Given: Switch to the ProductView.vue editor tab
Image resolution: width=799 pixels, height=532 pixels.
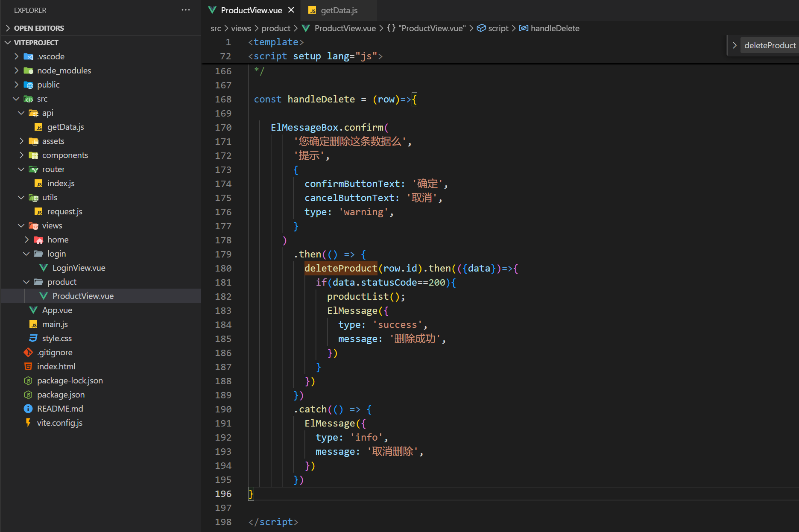Looking at the screenshot, I should pyautogui.click(x=251, y=10).
